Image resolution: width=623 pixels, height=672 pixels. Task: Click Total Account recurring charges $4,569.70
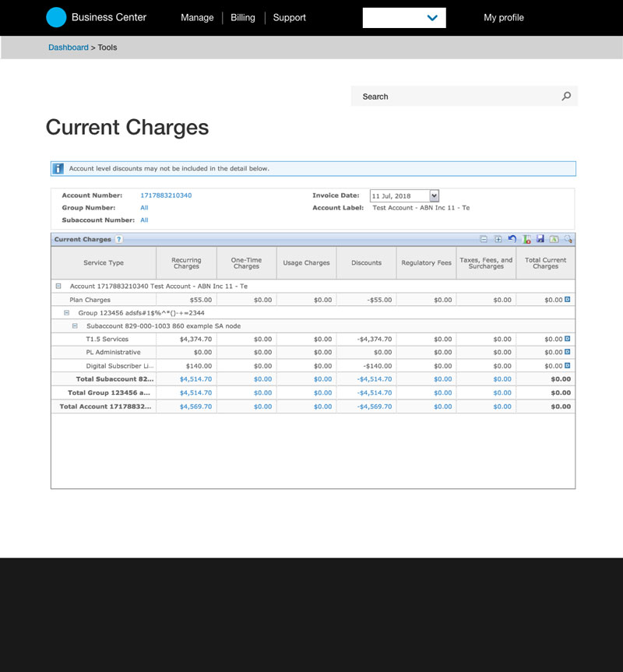pos(195,406)
